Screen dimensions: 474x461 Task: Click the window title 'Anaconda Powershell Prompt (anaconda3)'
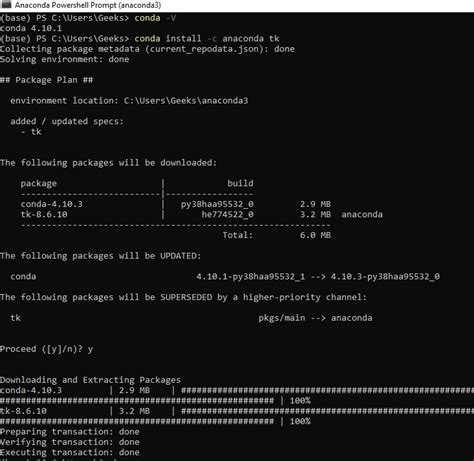coord(88,5)
